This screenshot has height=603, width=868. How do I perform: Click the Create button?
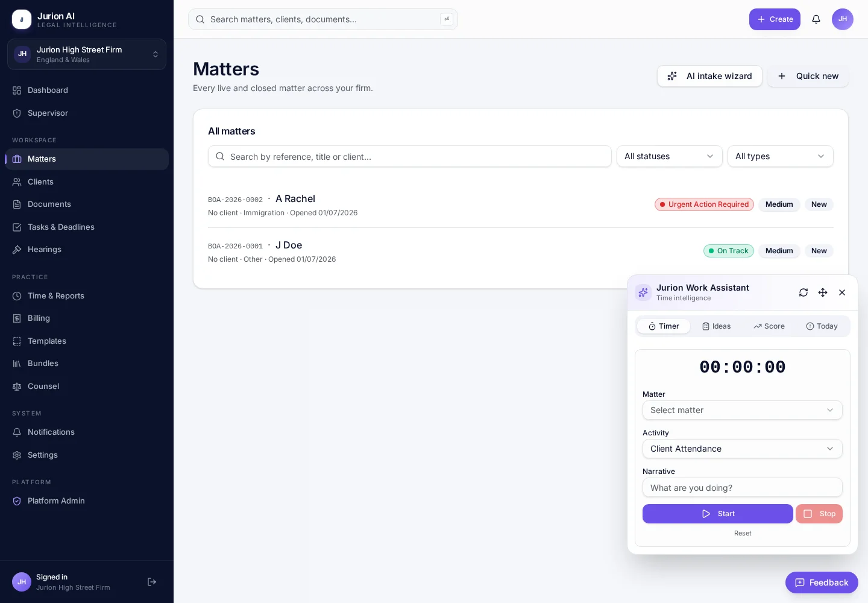(775, 19)
